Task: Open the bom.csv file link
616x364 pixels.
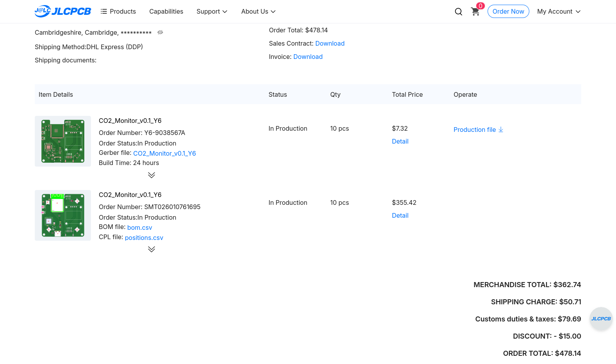Action: click(x=139, y=227)
